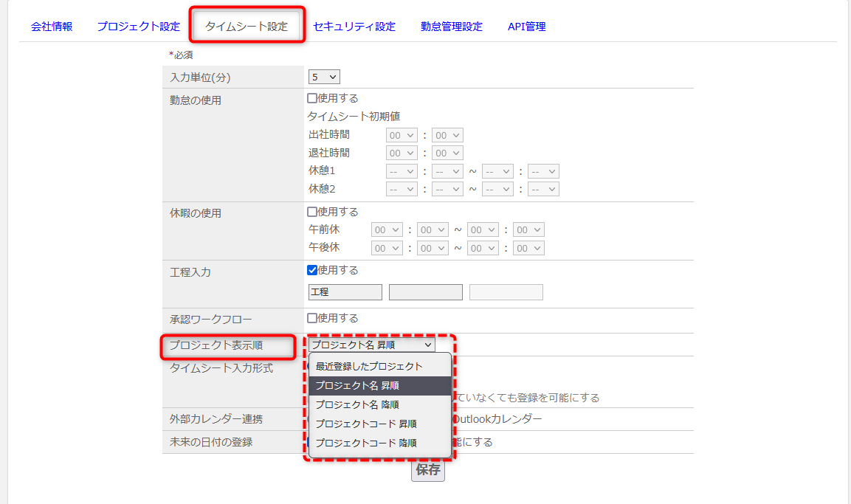Open 午後休 start hour dropdown
This screenshot has width=851, height=504.
[387, 248]
